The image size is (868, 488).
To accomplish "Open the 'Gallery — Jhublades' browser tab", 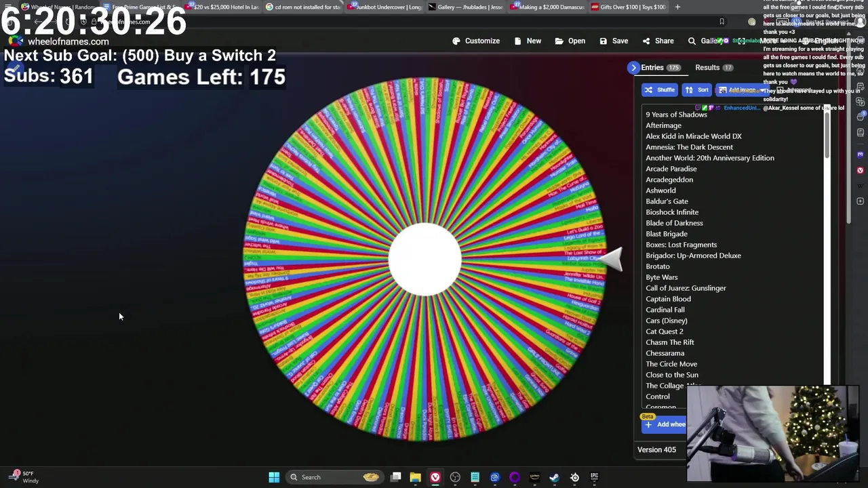I will (467, 7).
